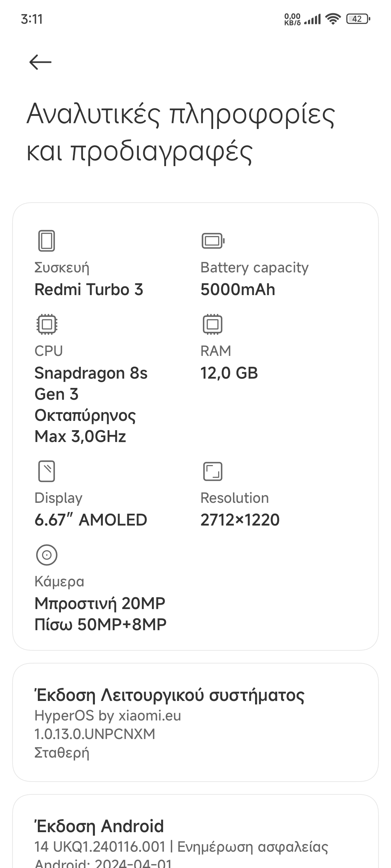The height and width of the screenshot is (868, 391).
Task: Open the Έκδοση Λειτουργικού συστήματος entry
Action: click(x=195, y=722)
